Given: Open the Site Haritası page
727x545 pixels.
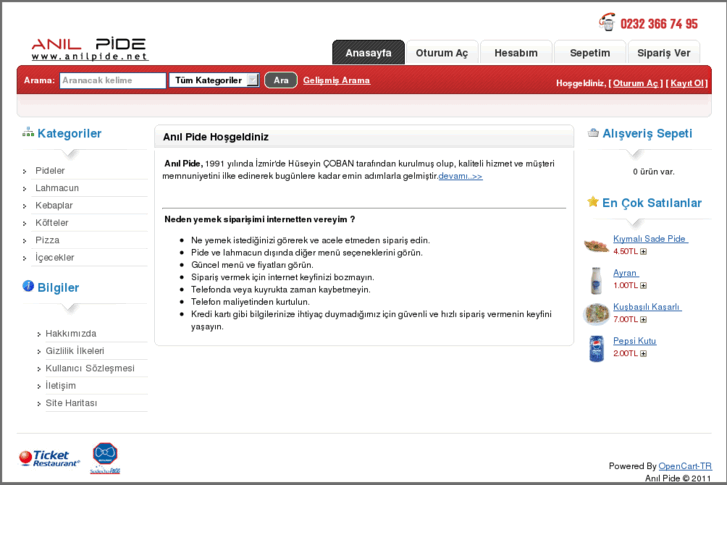Looking at the screenshot, I should pos(71,403).
